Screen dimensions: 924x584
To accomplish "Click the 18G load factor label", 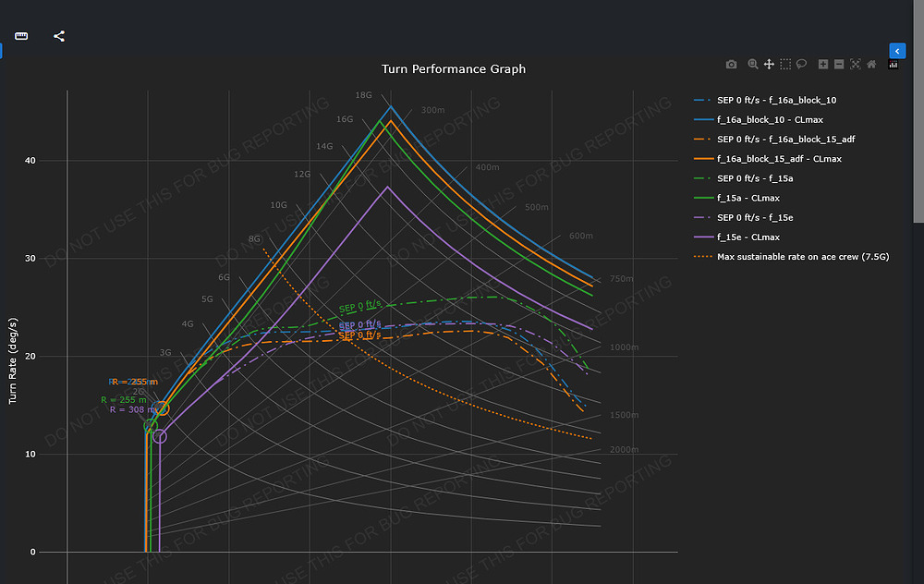I will [x=363, y=95].
